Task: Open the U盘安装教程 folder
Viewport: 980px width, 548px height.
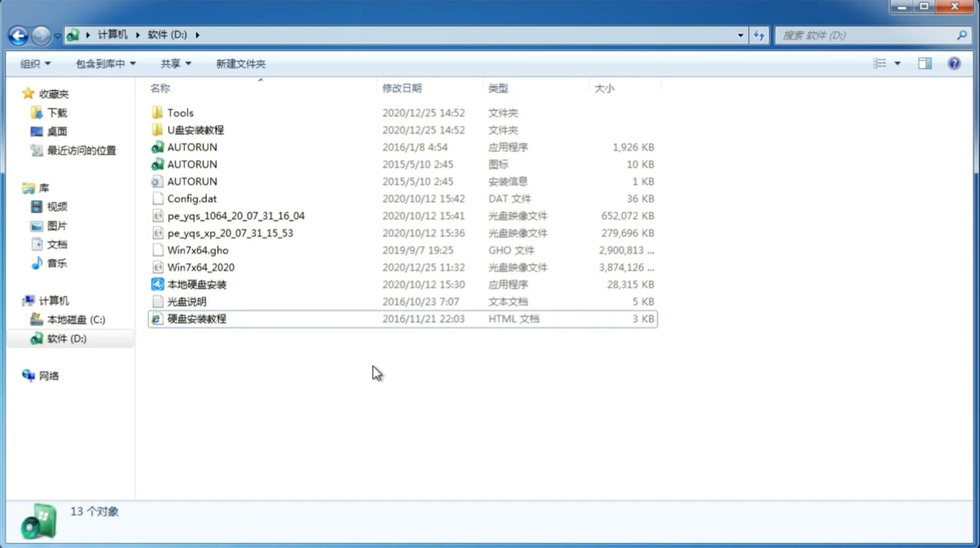Action: 196,130
